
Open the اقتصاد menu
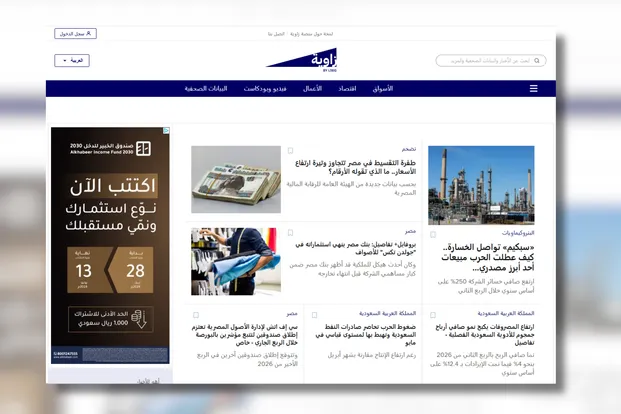tap(347, 88)
